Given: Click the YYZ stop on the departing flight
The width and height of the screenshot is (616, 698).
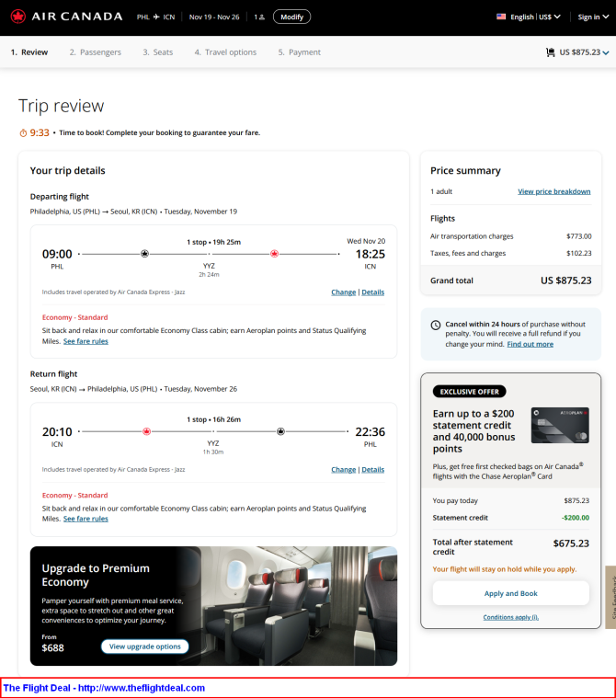Looking at the screenshot, I should [209, 266].
